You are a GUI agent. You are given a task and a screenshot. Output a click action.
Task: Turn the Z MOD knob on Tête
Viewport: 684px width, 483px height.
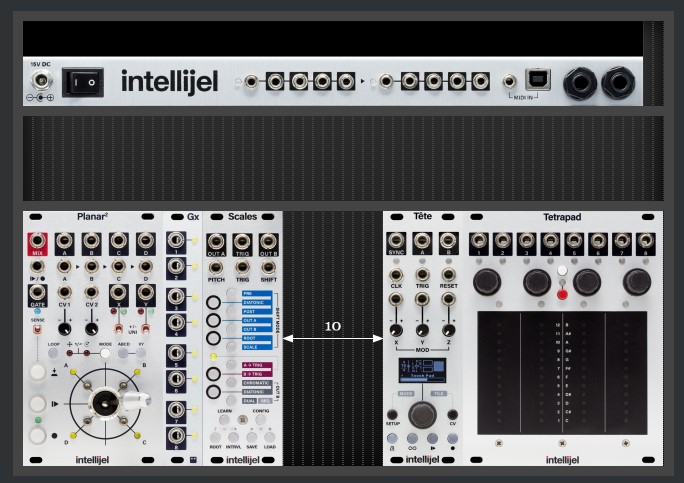(x=448, y=330)
